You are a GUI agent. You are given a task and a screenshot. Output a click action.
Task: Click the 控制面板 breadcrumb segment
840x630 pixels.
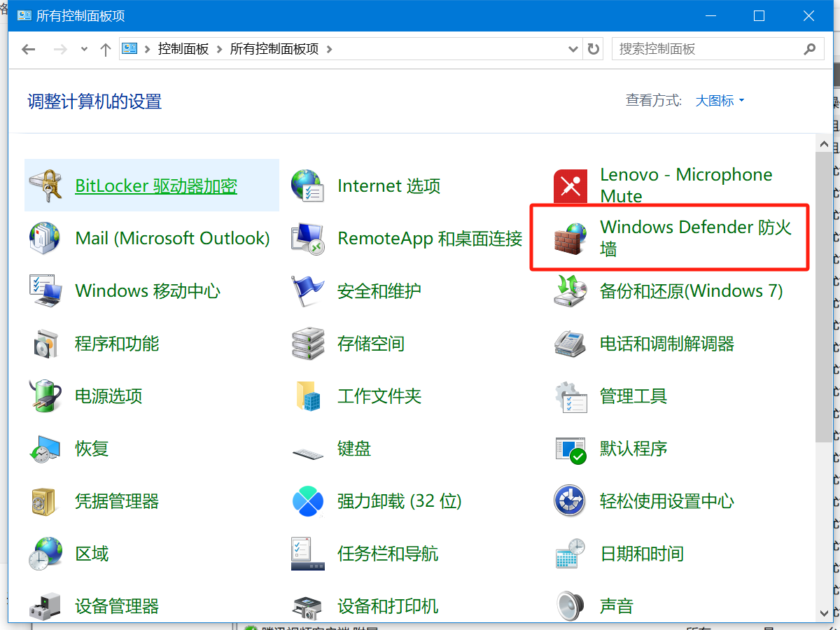point(183,49)
